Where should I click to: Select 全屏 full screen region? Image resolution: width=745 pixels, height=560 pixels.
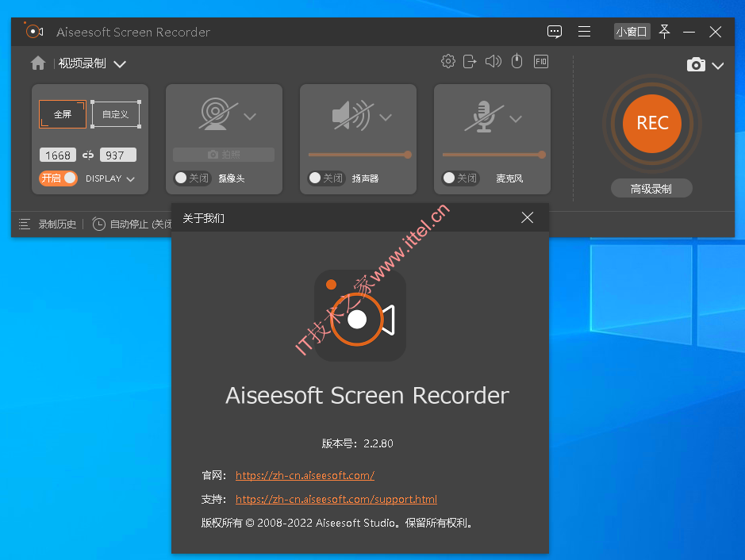pos(63,114)
